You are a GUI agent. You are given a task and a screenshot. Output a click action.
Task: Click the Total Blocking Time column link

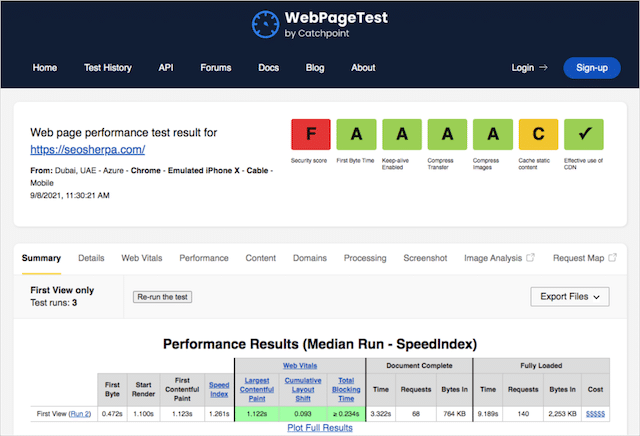346,389
